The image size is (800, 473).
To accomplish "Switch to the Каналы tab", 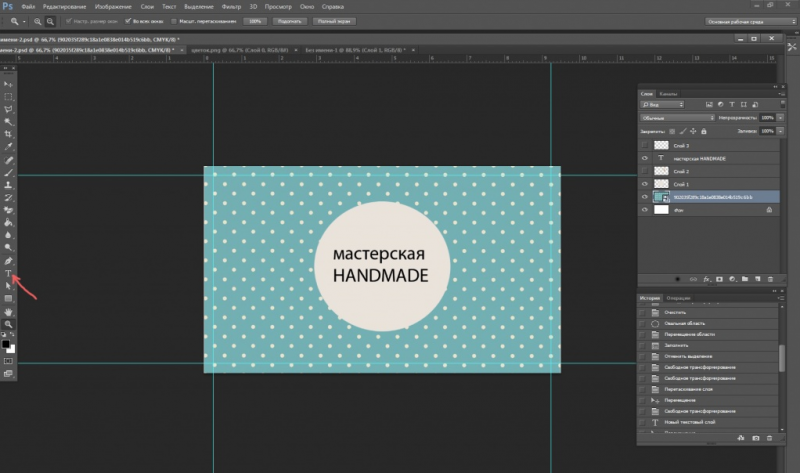I will coord(669,92).
